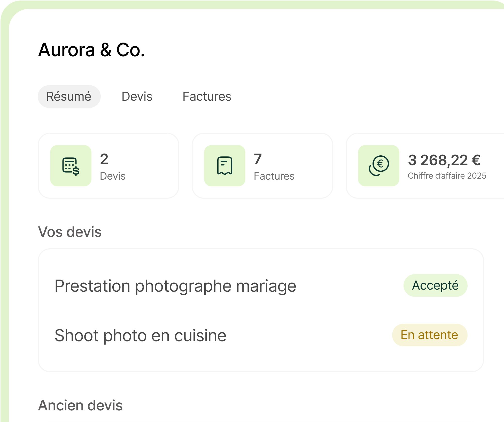Viewport: 504px width, 422px height.
Task: Select the quote count number 2
Action: coord(104,159)
